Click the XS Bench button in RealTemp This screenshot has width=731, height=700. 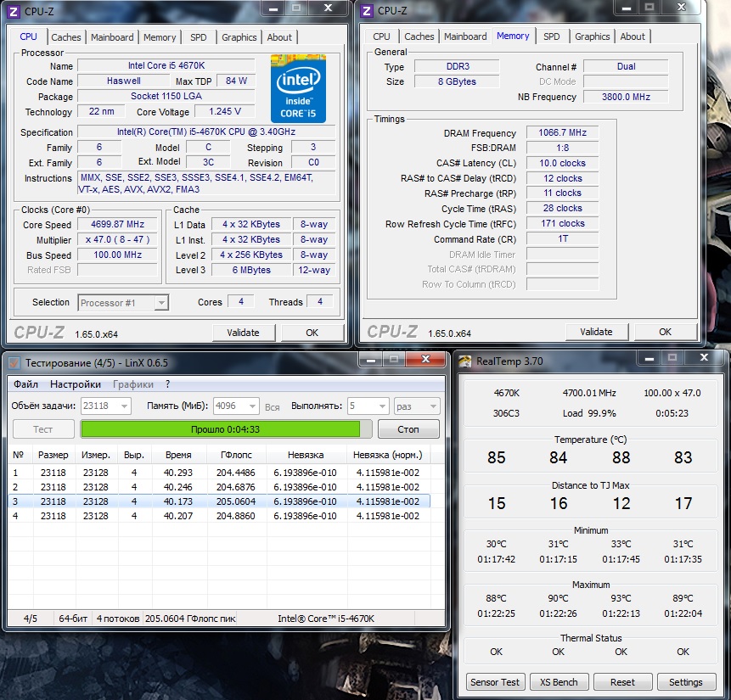tap(559, 682)
